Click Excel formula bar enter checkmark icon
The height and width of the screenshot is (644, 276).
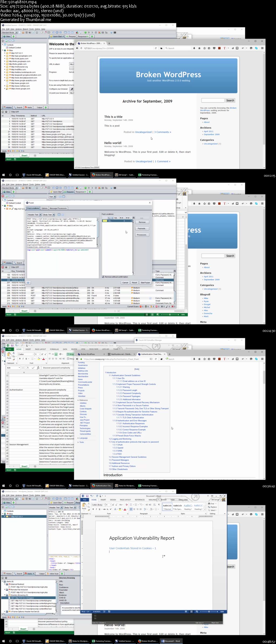pos(33,368)
